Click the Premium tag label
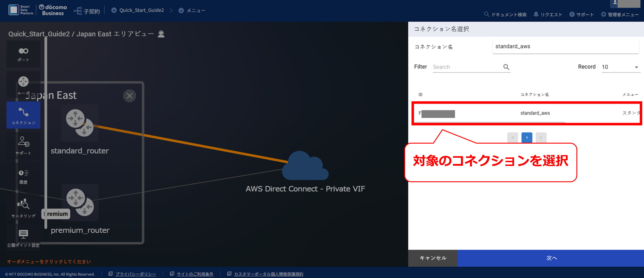 pyautogui.click(x=56, y=214)
